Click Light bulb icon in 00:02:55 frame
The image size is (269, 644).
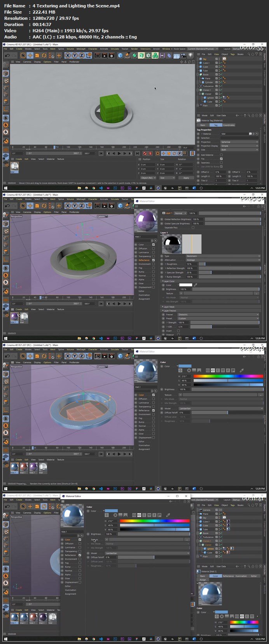[x=190, y=56]
